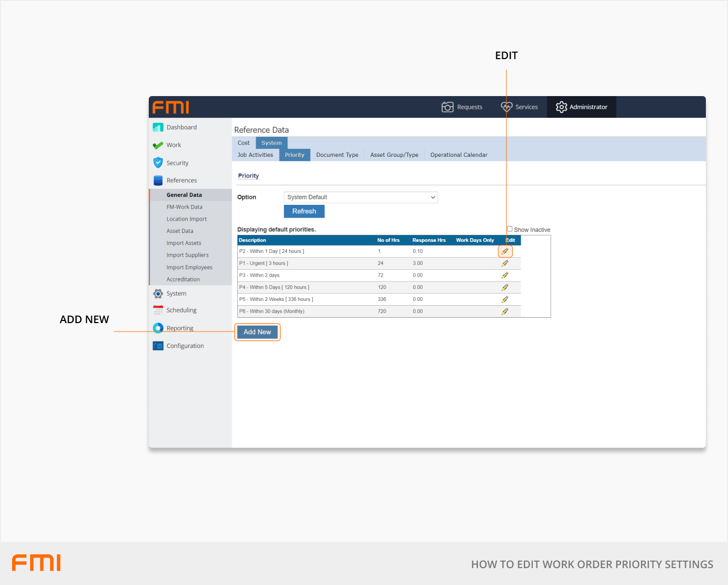Click the Add New button
The image size is (728, 585).
257,332
